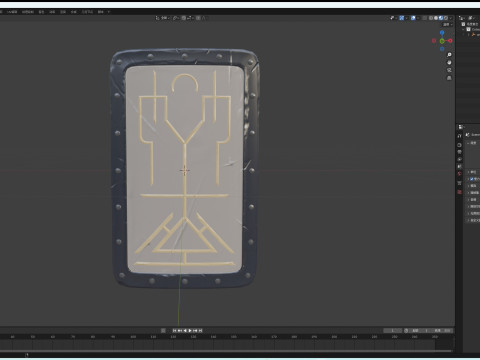The image size is (480, 360).
Task: Open the Scene properties tab
Action: tap(460, 166)
